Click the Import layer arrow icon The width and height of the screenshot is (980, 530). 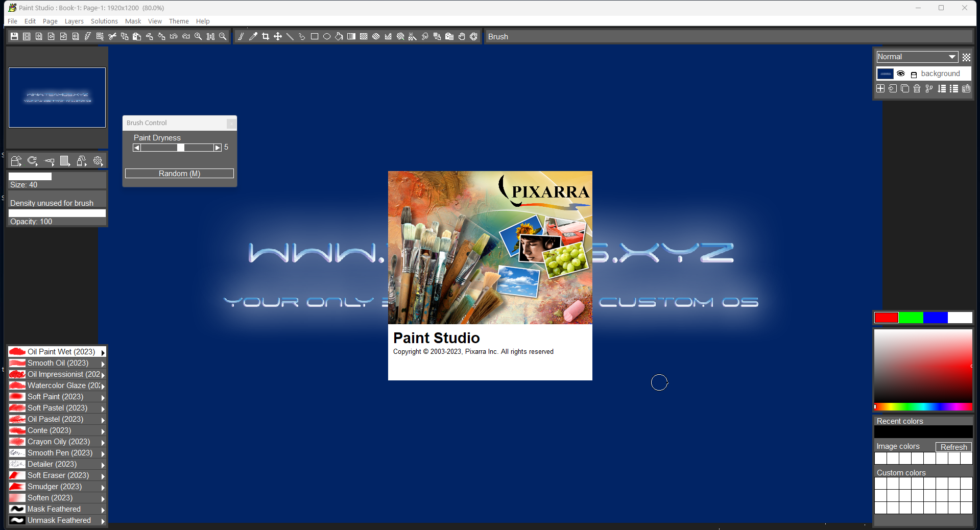[x=893, y=88]
